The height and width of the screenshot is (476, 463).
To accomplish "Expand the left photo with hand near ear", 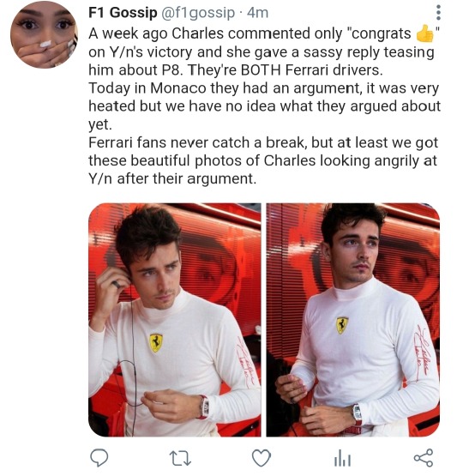I will coord(175,320).
